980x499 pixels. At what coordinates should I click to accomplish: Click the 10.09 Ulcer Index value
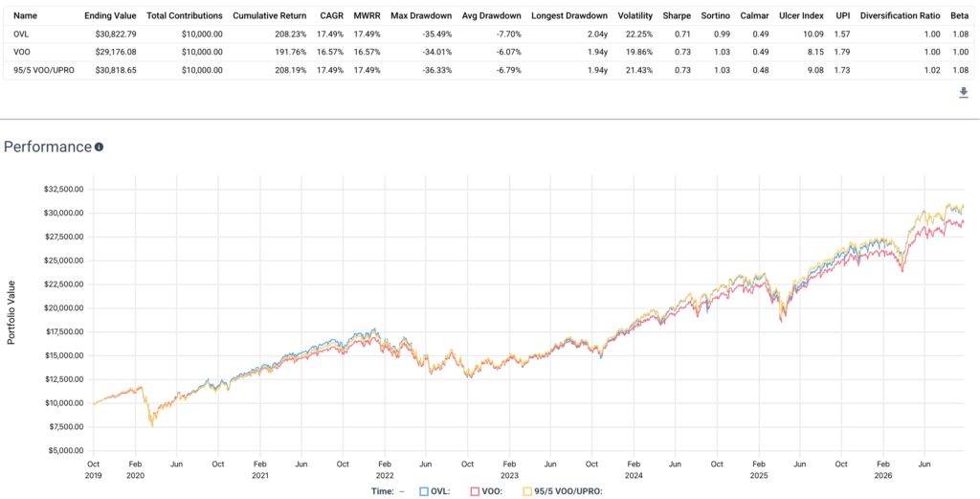tap(813, 34)
